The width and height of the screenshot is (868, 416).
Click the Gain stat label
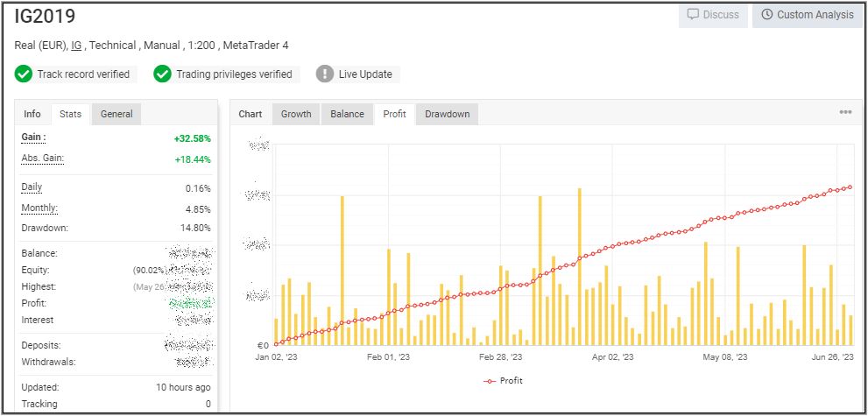pos(33,137)
